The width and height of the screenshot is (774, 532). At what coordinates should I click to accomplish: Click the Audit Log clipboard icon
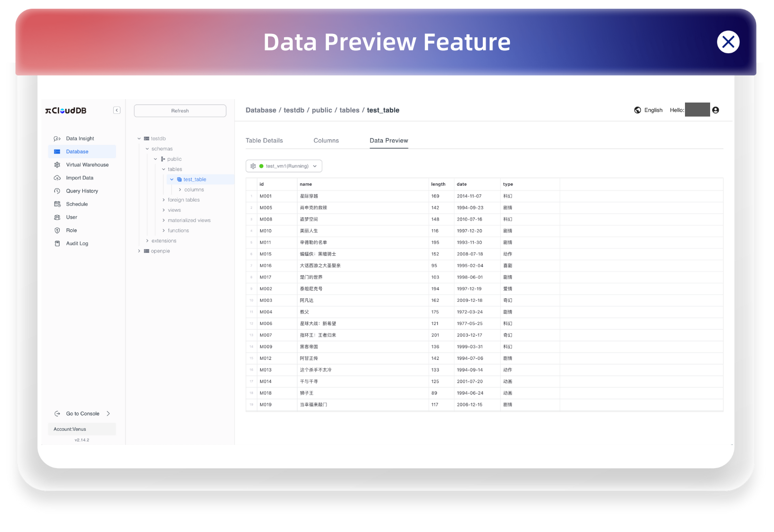57,243
